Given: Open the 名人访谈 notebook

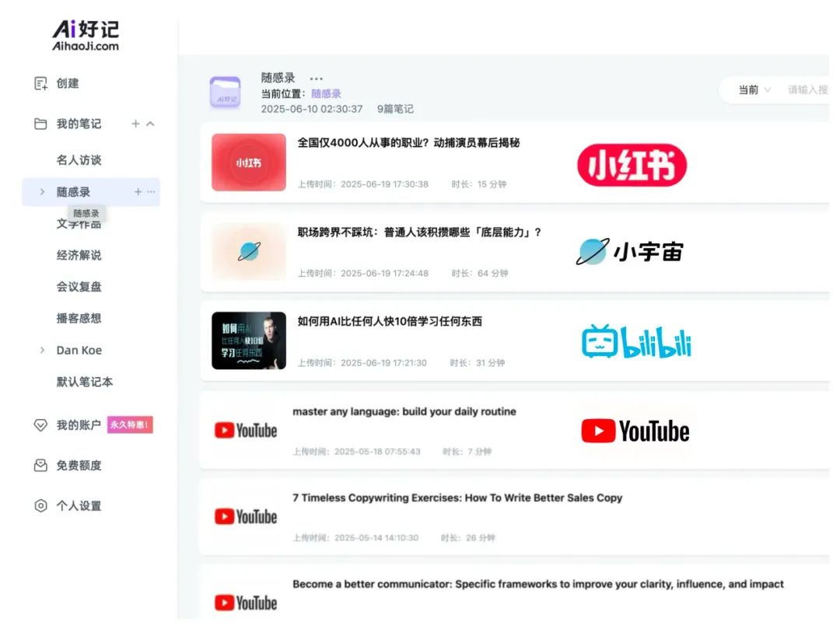Looking at the screenshot, I should click(79, 160).
